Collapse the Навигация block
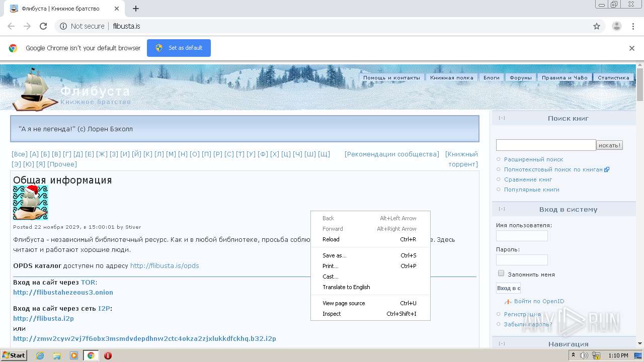Screen dimensions: 644x362 tap(502, 344)
